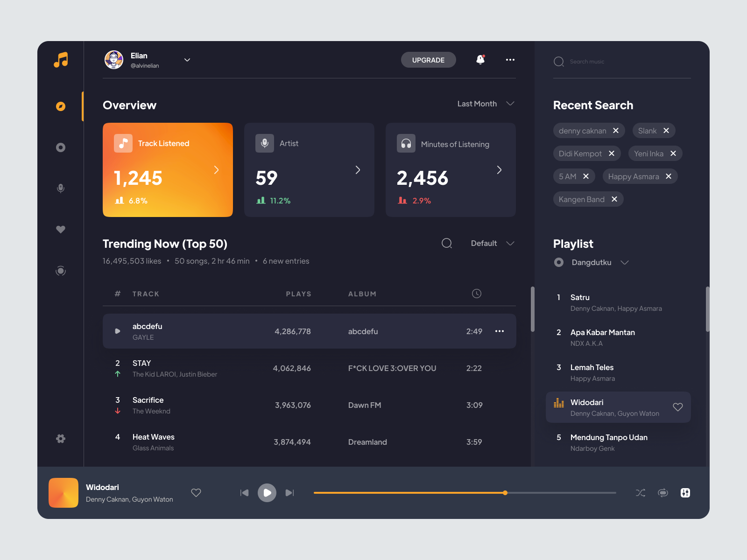Click the notification bell icon
This screenshot has height=560, width=747.
(x=480, y=60)
